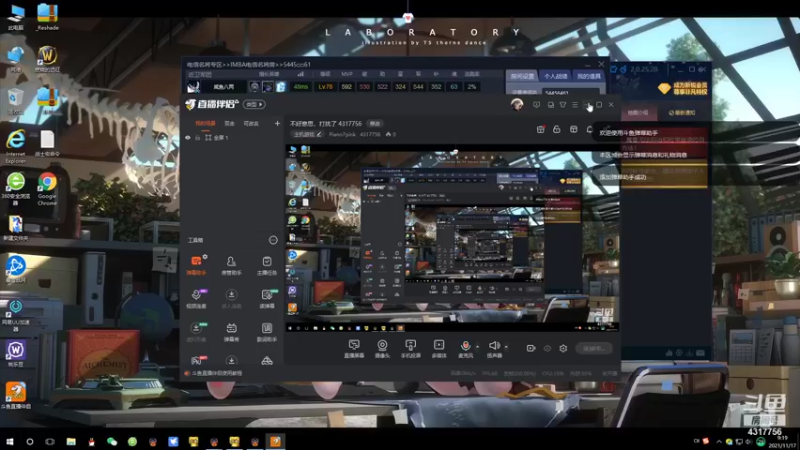The height and width of the screenshot is (450, 800).
Task: Toggle preview eye icon in bottom toolbar
Action: pos(547,348)
